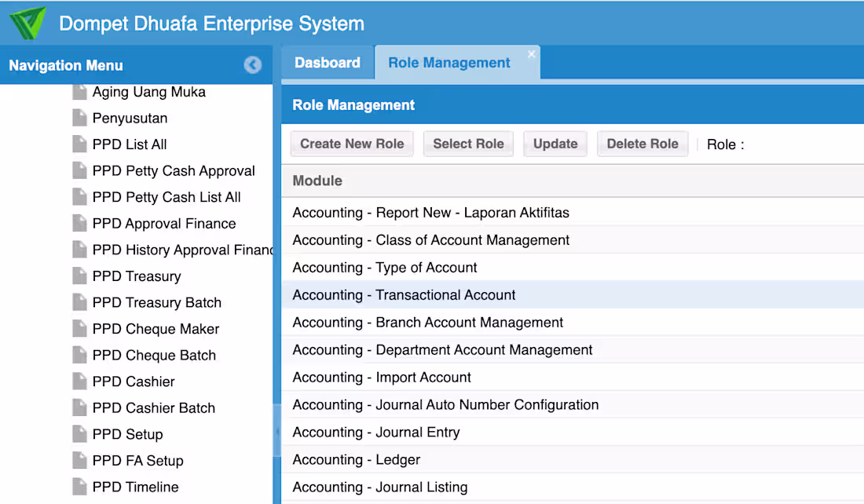Open Penyusutan menu item

click(x=130, y=118)
